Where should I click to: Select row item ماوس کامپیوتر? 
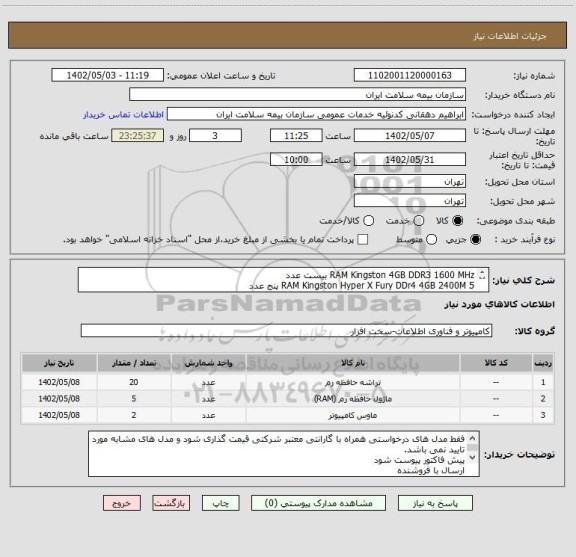[353, 415]
